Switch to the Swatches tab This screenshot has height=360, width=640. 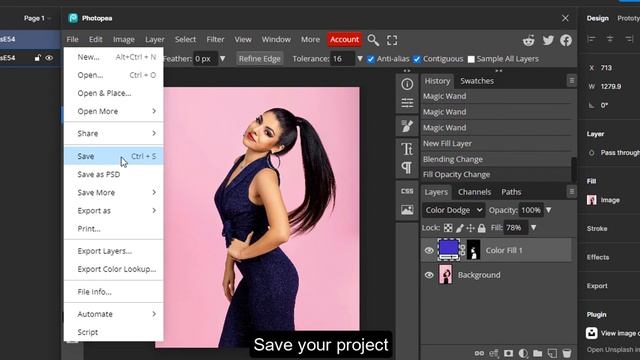[477, 81]
